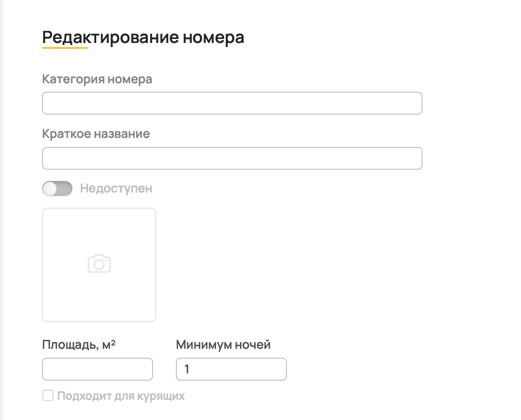Click the white knob of the Недоступен switch
The width and height of the screenshot is (521, 420).
tap(50, 189)
